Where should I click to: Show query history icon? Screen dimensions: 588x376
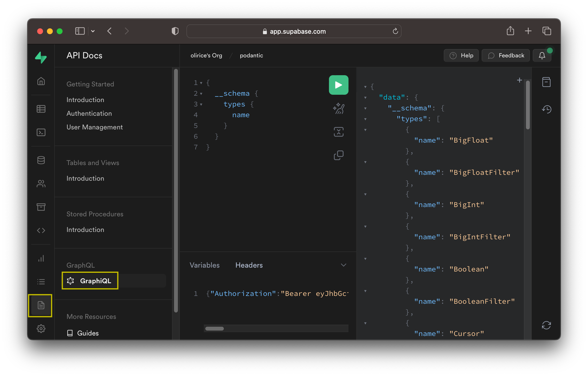click(x=546, y=109)
